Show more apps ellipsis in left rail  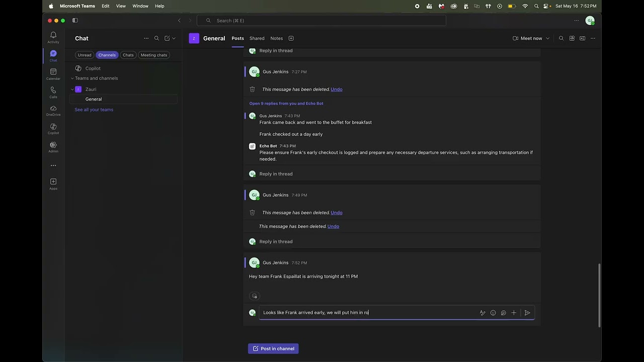[x=53, y=165]
